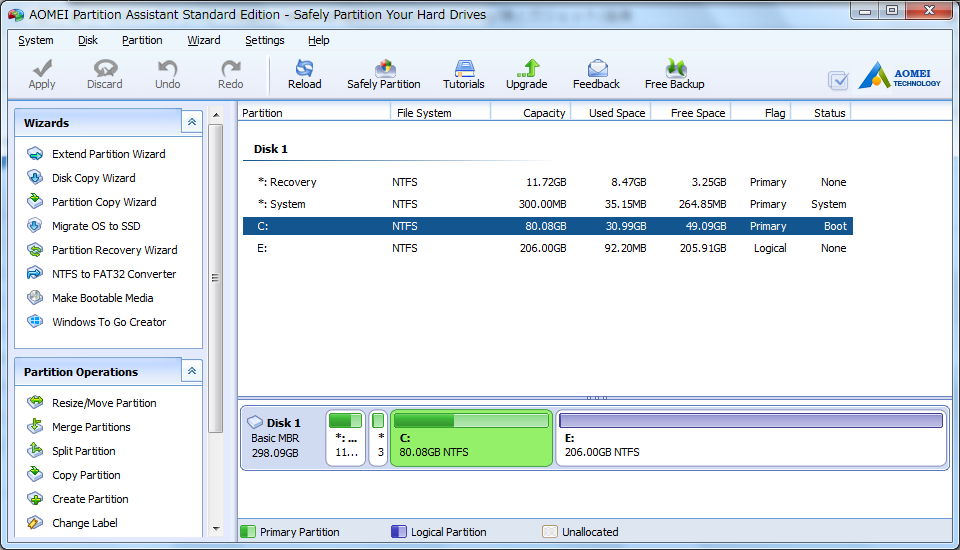The image size is (960, 550).
Task: Select Migrate OS to SSD
Action: tap(96, 226)
